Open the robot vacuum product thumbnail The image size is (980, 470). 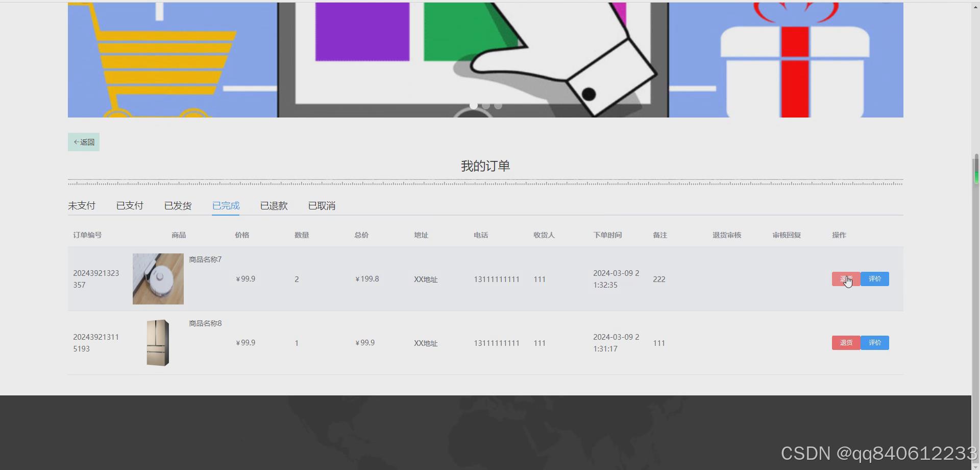(158, 279)
